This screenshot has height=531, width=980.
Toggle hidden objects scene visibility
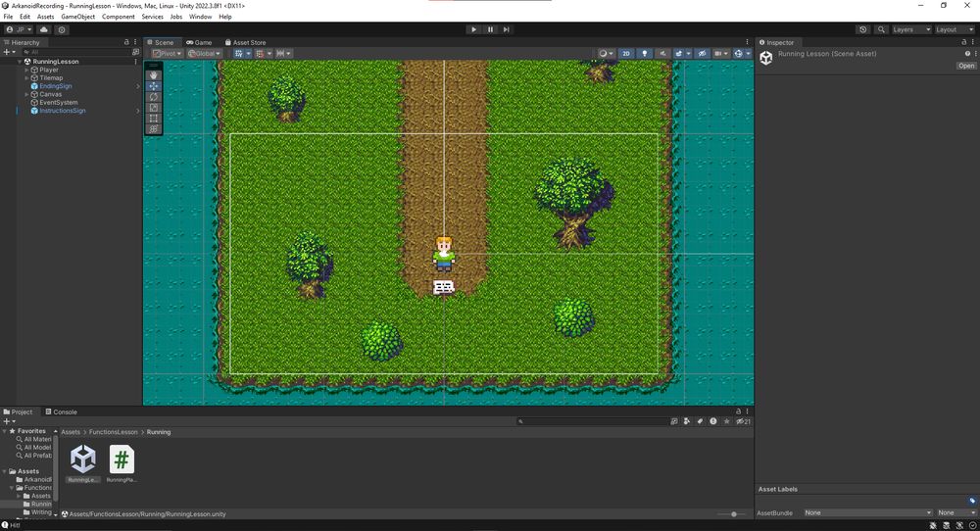(702, 54)
